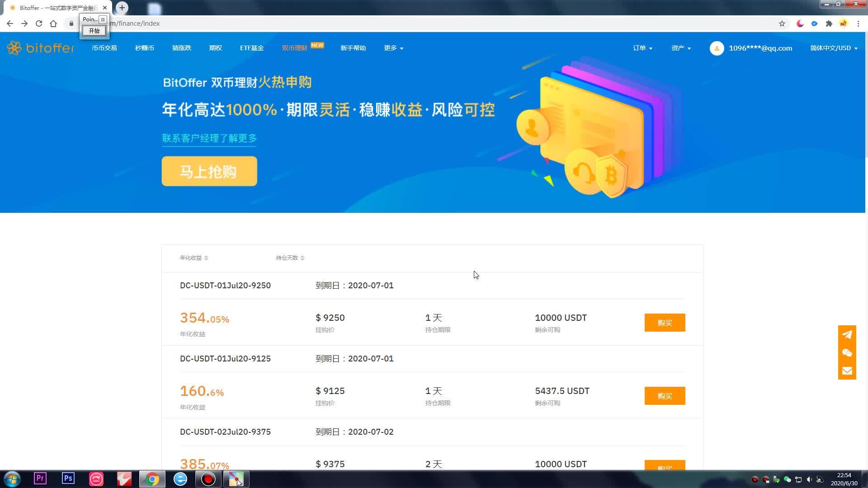
Task: Open Internet Explorer from taskbar
Action: click(180, 479)
